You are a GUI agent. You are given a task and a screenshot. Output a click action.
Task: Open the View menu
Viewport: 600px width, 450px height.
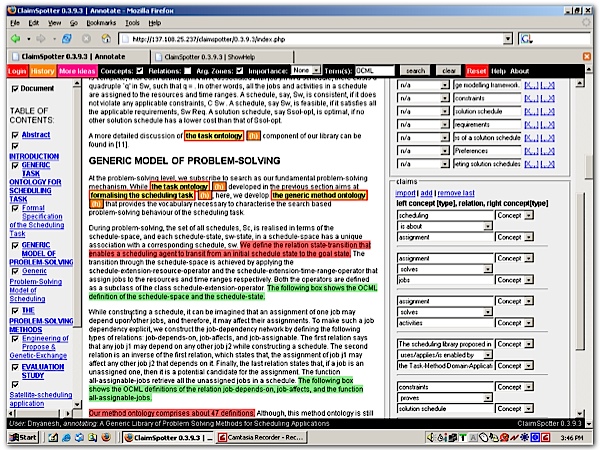click(54, 23)
